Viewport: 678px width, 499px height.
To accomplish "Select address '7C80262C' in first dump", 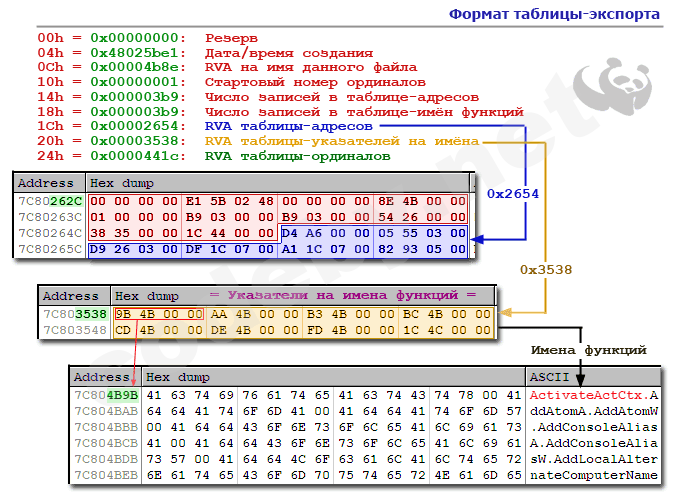I will coord(50,201).
